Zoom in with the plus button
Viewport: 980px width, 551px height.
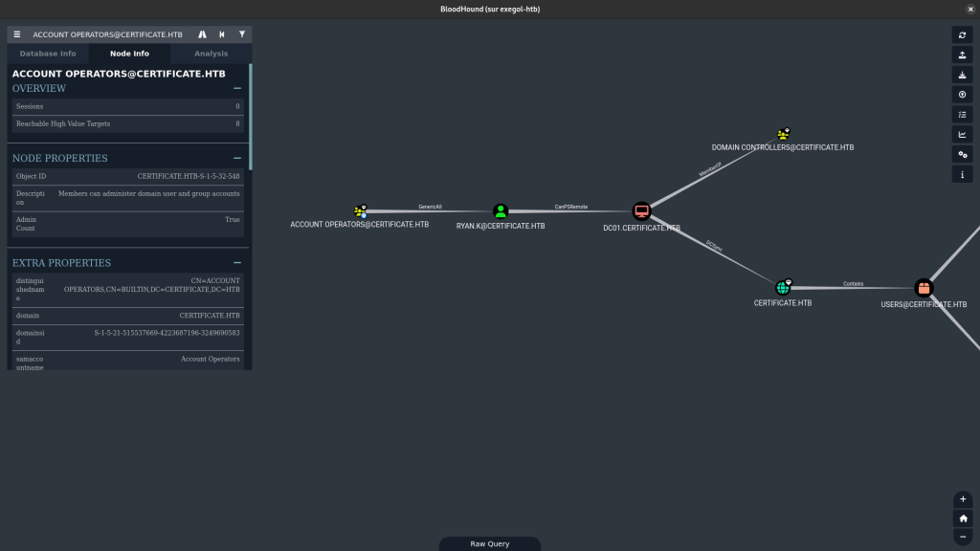pyautogui.click(x=963, y=499)
